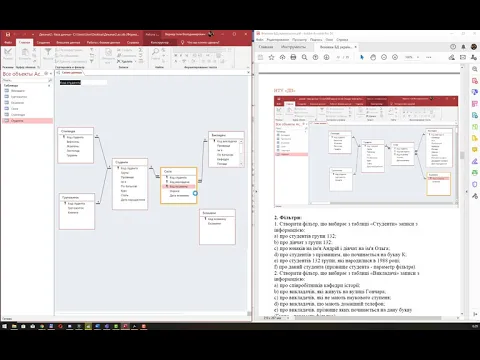480x360 pixels.
Task: Open the Создание ribbon tab in Access
Action: [x=43, y=42]
